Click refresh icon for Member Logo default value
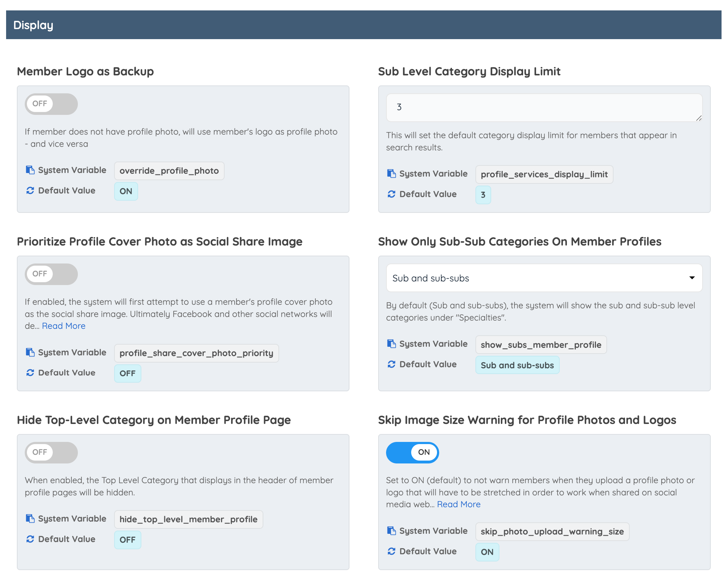The height and width of the screenshot is (583, 728). click(30, 191)
